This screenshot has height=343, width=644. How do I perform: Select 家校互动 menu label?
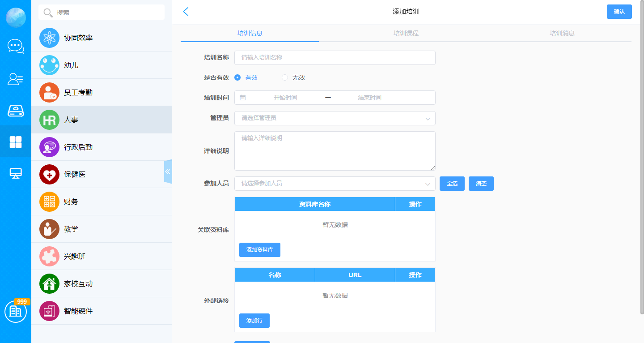click(78, 284)
